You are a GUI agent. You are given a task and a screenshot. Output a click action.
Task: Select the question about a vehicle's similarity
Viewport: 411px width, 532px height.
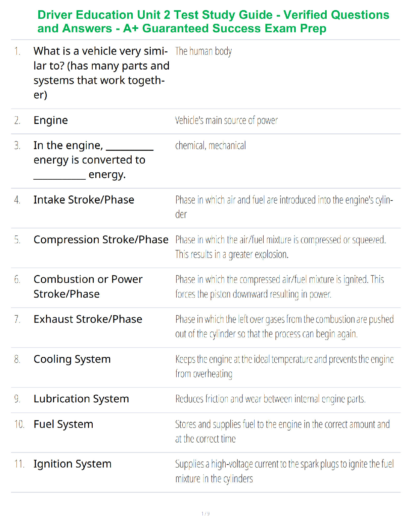(101, 73)
